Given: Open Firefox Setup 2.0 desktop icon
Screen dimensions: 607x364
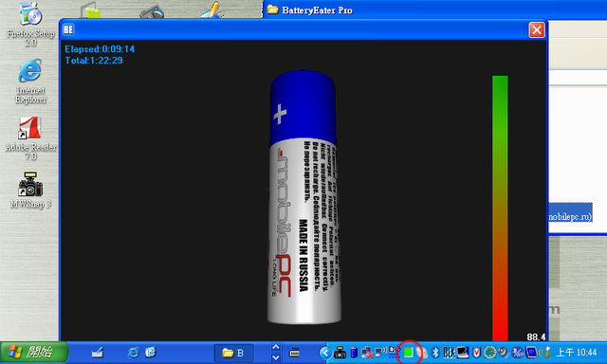Looking at the screenshot, I should point(30,24).
